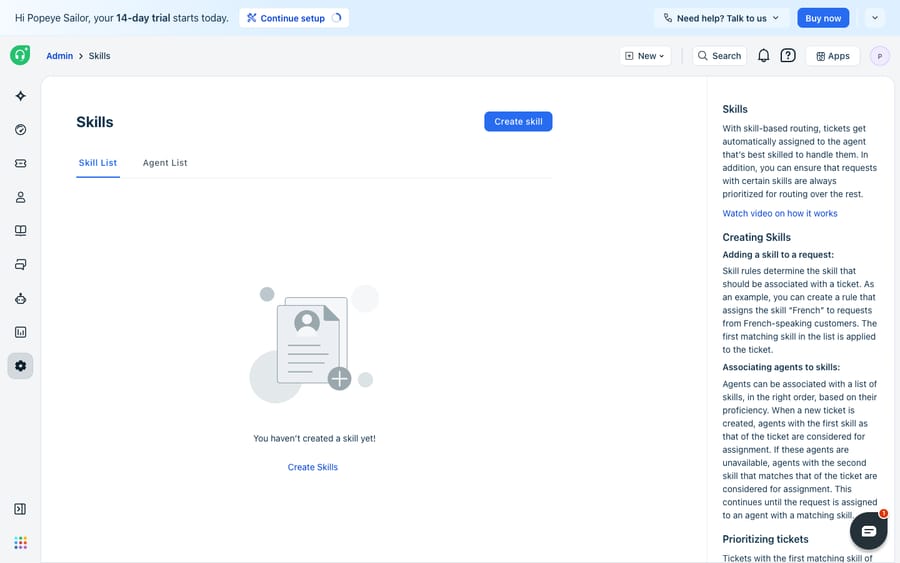Select the Admin gear icon in sidebar
This screenshot has height=563, width=900.
(21, 366)
